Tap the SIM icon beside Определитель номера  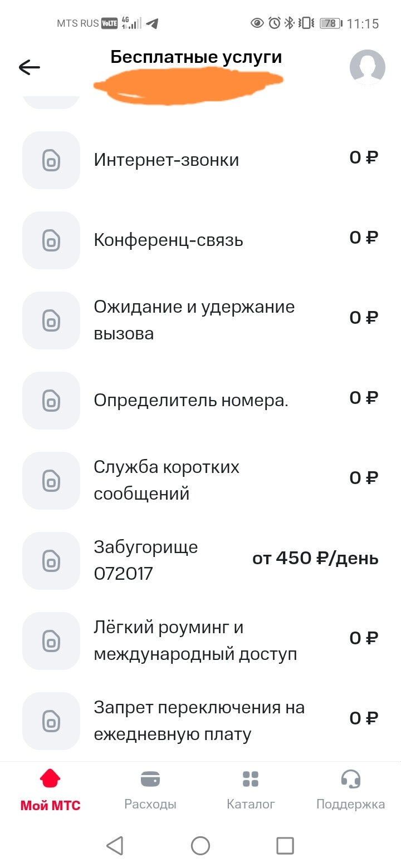tap(51, 401)
